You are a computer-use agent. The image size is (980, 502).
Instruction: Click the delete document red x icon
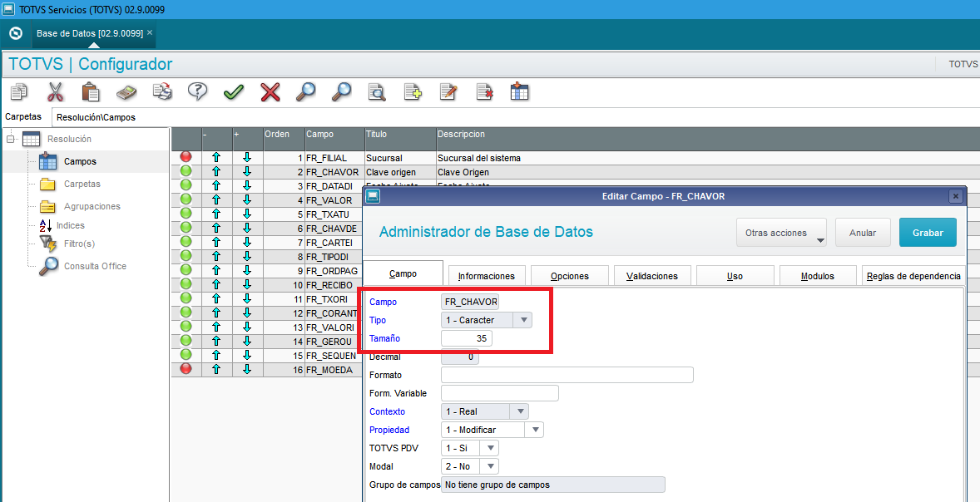click(x=484, y=91)
